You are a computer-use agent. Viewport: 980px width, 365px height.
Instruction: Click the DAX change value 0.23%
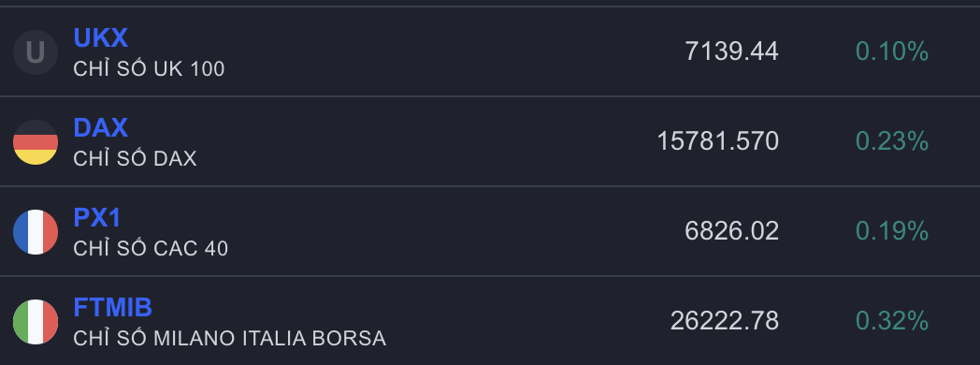[892, 141]
